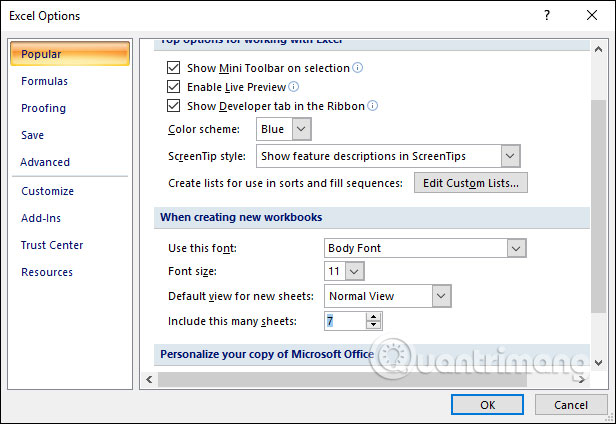The width and height of the screenshot is (616, 424).
Task: Expand the Use this font dropdown
Action: [x=516, y=248]
